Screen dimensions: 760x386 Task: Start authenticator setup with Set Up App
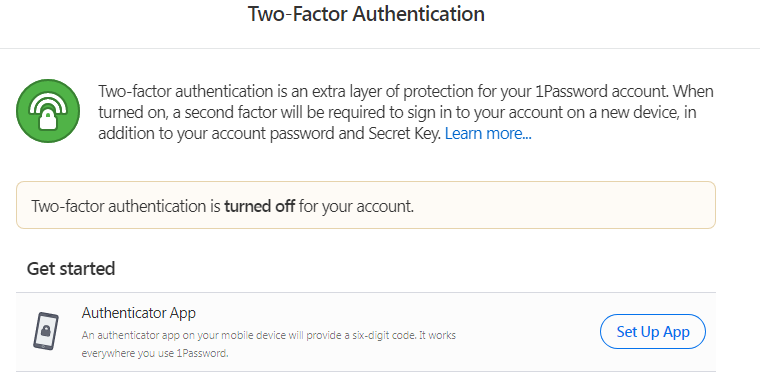(x=653, y=332)
